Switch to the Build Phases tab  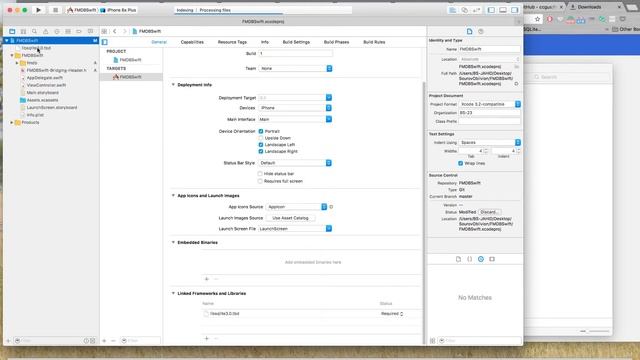click(336, 42)
